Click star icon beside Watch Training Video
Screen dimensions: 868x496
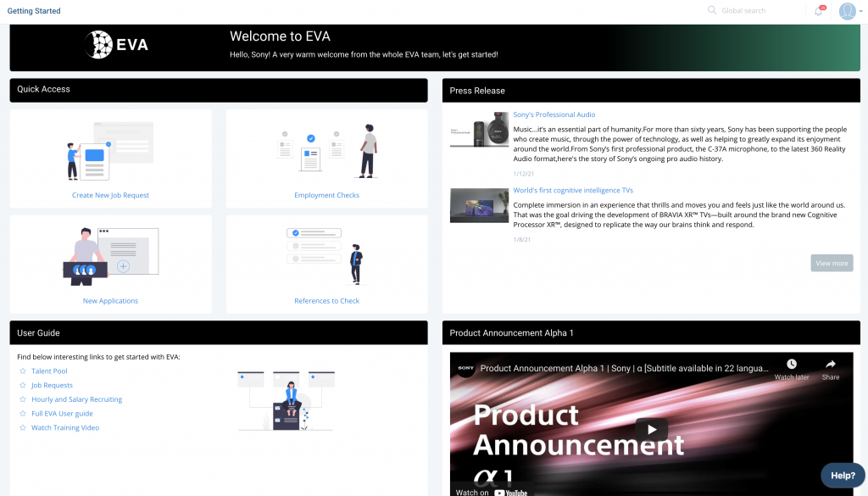(23, 427)
